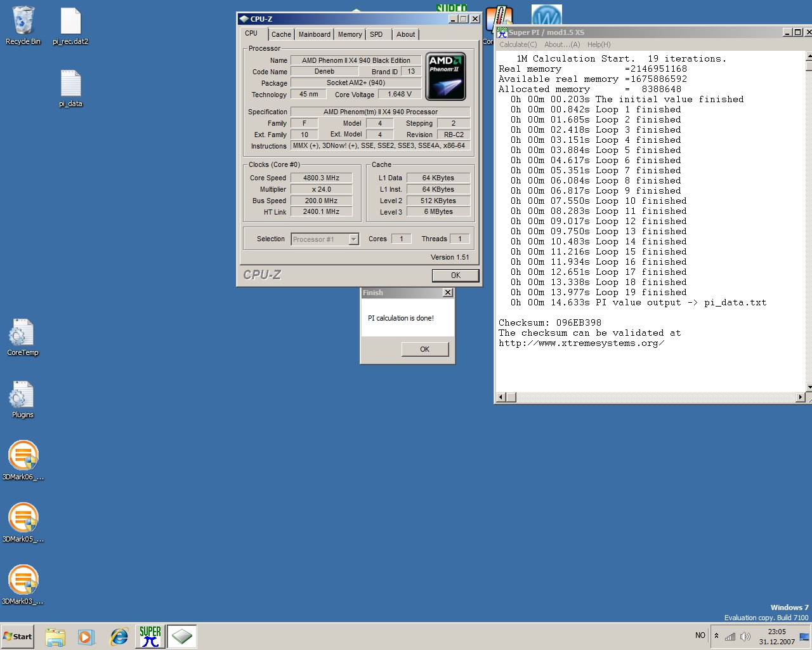
Task: Click the Super PI horizontal scrollbar right arrow
Action: 801,397
